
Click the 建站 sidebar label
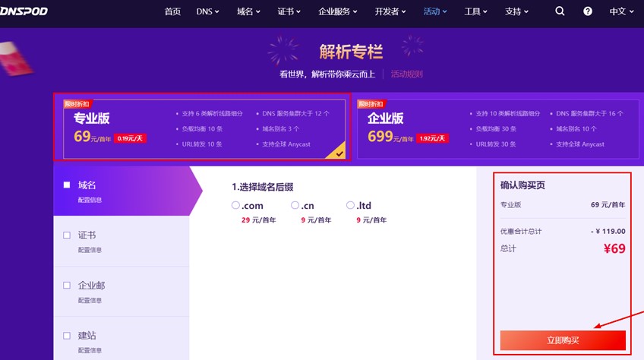(87, 336)
